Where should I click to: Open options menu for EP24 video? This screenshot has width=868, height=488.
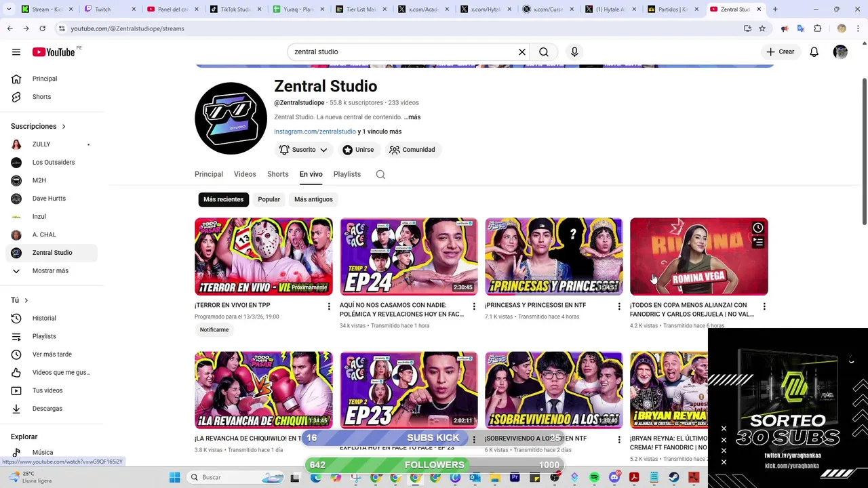[x=474, y=306]
